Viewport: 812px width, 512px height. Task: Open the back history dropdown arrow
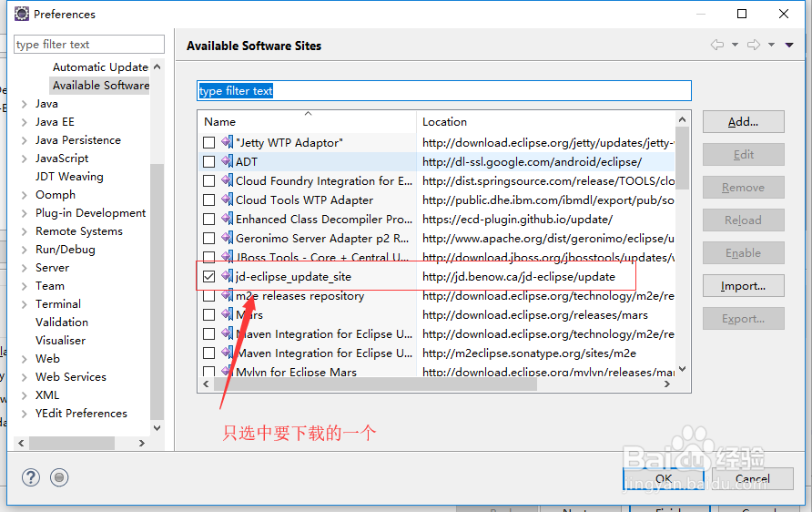pos(735,45)
